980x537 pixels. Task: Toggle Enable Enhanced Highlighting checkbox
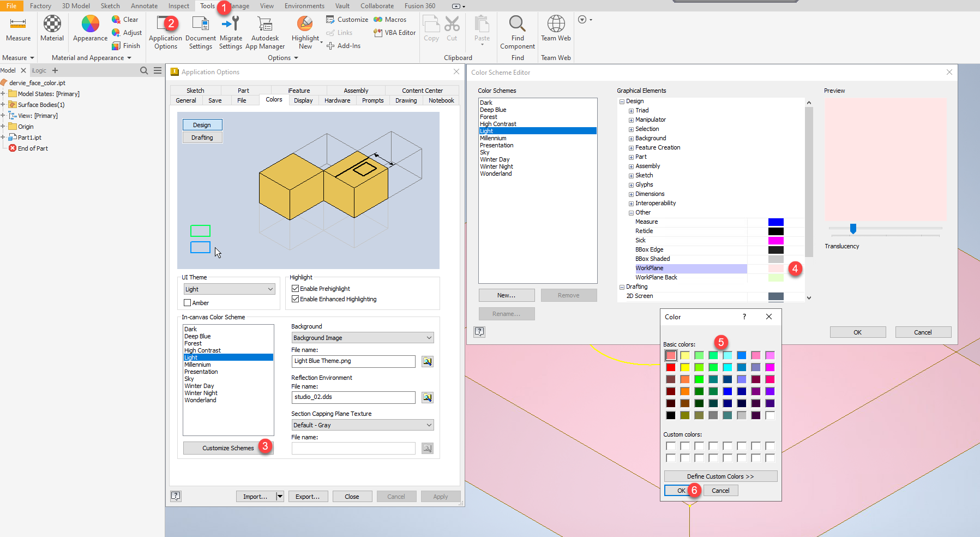tap(296, 299)
